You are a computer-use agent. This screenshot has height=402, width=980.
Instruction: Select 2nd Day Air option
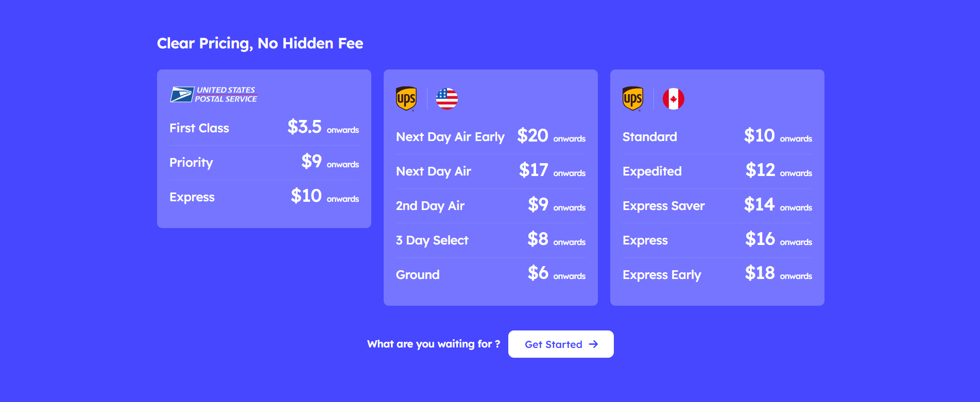click(x=430, y=206)
